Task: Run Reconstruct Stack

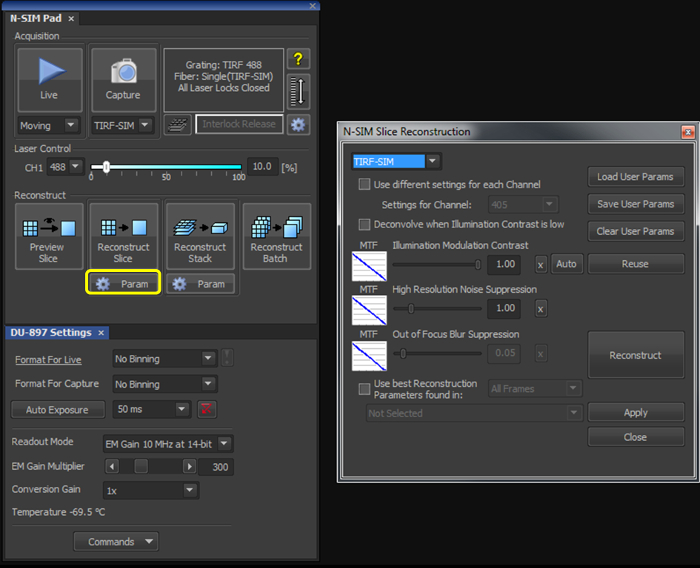Action: coord(200,228)
